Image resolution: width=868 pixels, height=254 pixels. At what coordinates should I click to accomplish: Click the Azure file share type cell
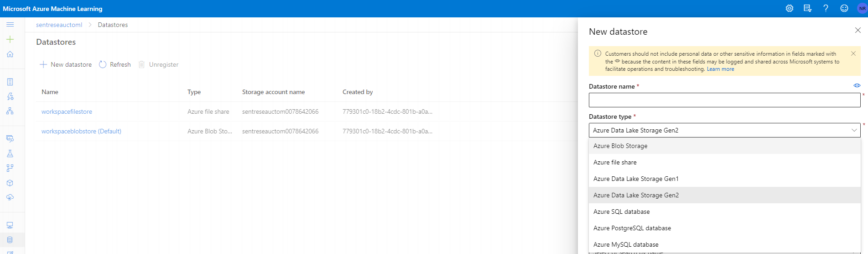point(208,111)
